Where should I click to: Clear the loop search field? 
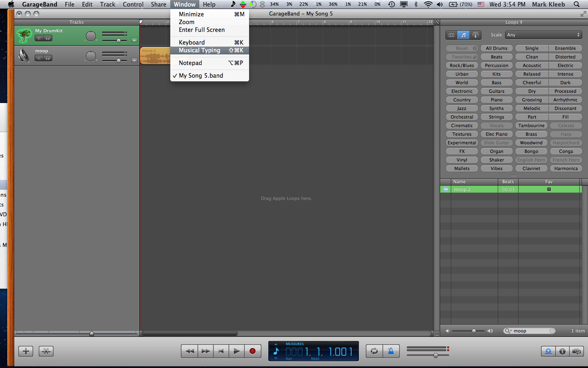(552, 331)
